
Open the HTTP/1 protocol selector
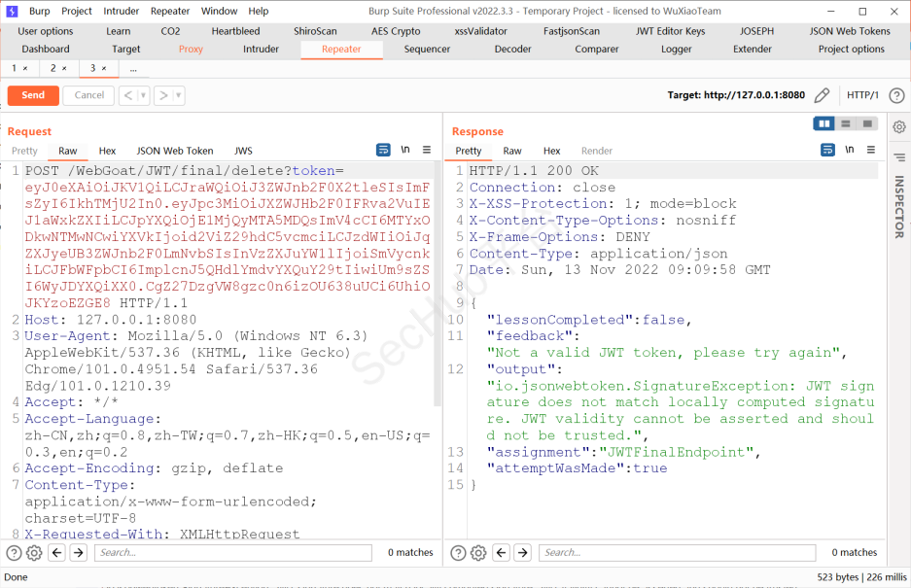tap(862, 95)
